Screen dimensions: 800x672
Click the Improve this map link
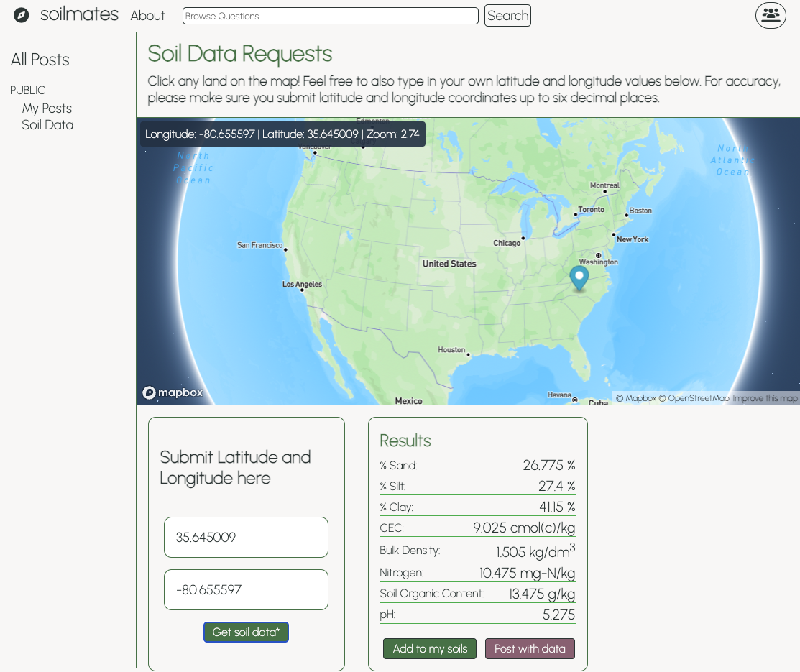click(765, 398)
